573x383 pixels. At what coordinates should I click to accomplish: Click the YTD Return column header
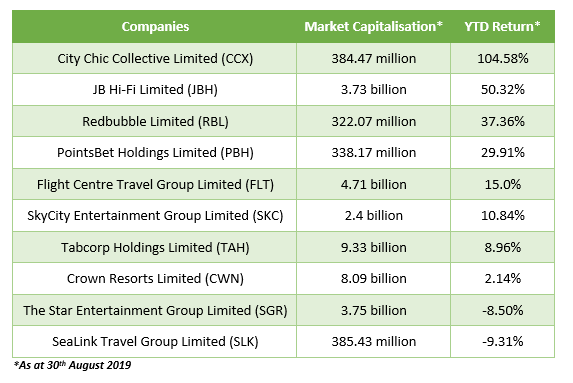tap(502, 27)
